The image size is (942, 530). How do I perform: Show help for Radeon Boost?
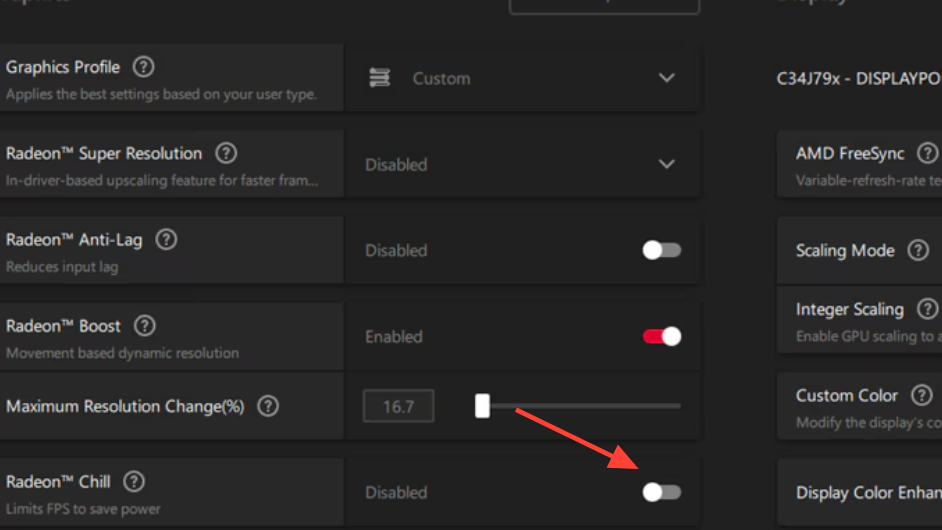[145, 326]
